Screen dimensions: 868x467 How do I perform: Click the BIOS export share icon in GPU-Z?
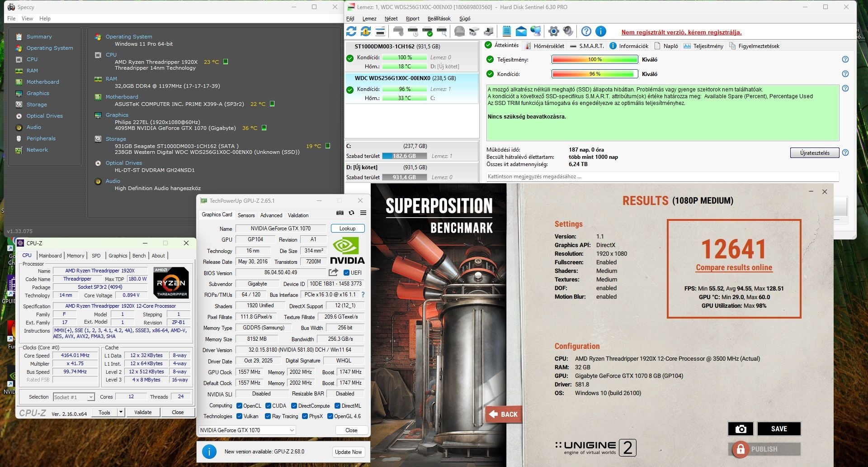333,272
